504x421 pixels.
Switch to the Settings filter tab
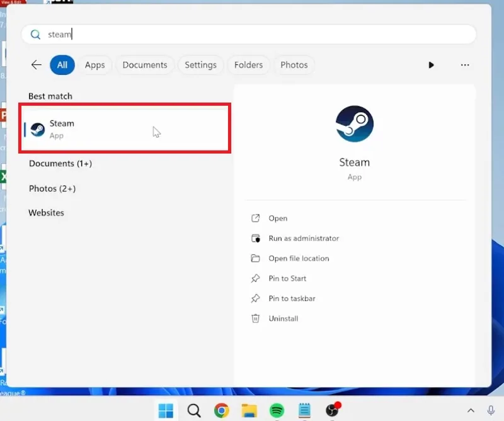click(x=200, y=65)
